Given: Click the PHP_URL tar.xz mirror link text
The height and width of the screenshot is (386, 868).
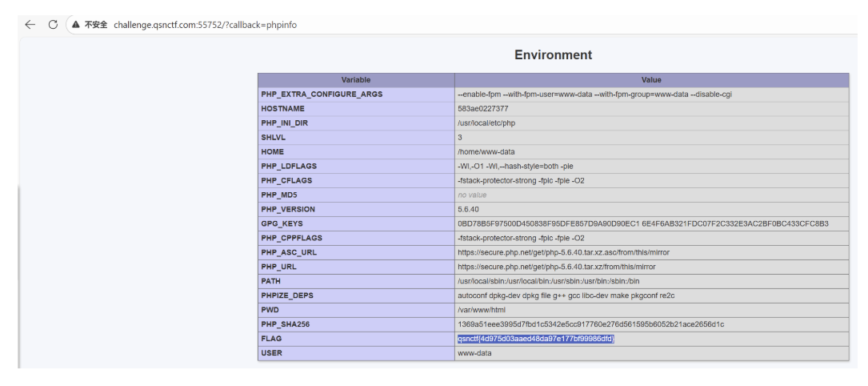Looking at the screenshot, I should tap(557, 267).
